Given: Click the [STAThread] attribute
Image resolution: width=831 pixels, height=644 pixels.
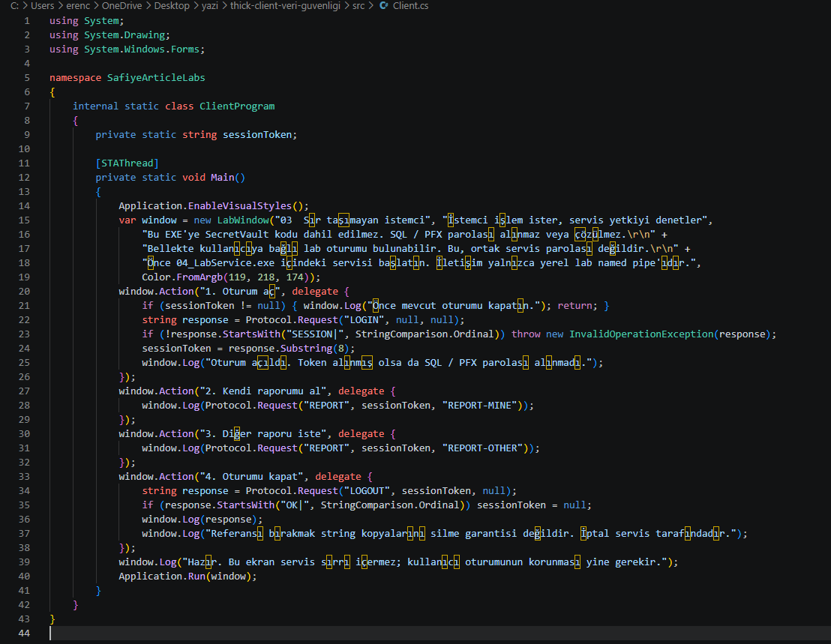Looking at the screenshot, I should [127, 163].
